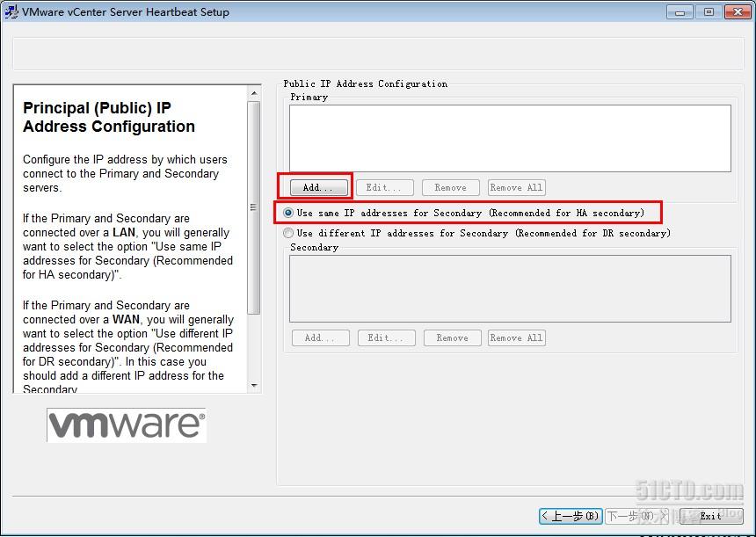756x537 pixels.
Task: Click the bold WAN word in help text
Action: [126, 320]
